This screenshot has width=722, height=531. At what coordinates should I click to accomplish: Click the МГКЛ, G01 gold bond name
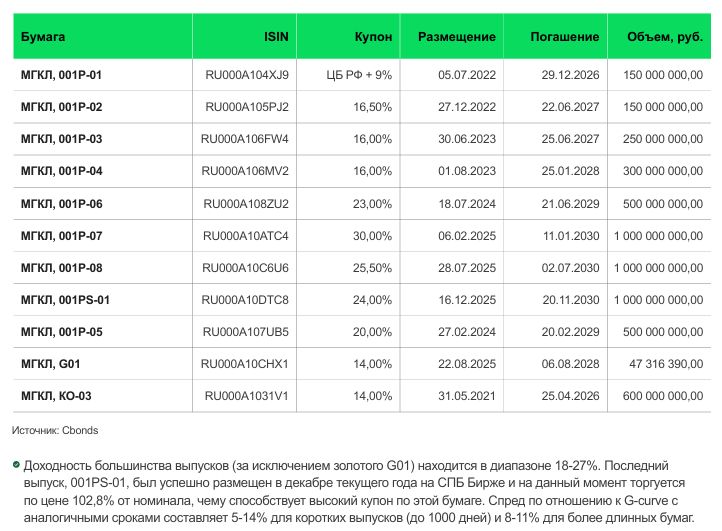50,364
